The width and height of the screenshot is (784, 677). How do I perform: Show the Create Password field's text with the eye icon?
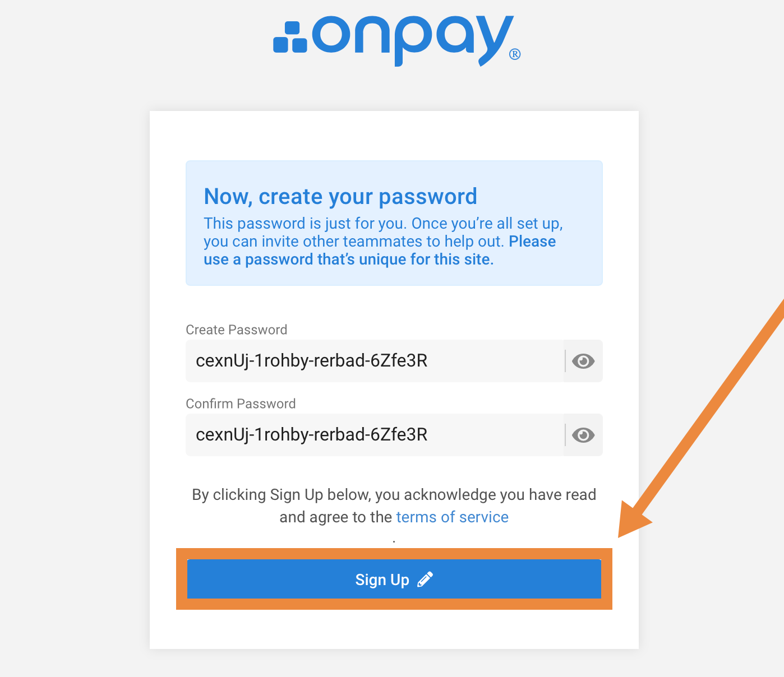[x=583, y=361]
